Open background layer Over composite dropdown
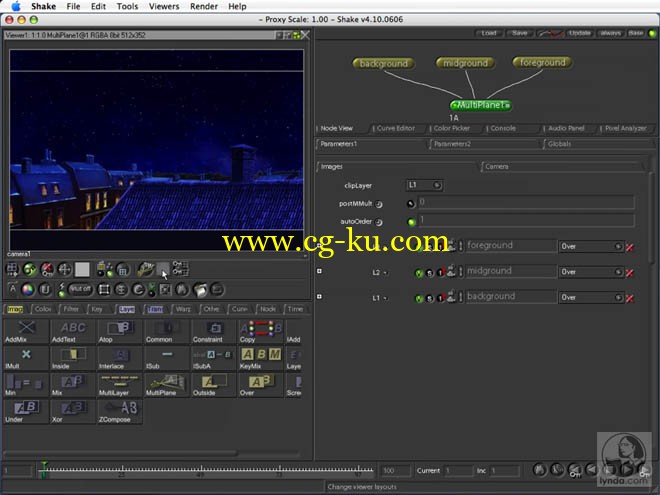Screen dimensions: 660x495 click(591, 298)
